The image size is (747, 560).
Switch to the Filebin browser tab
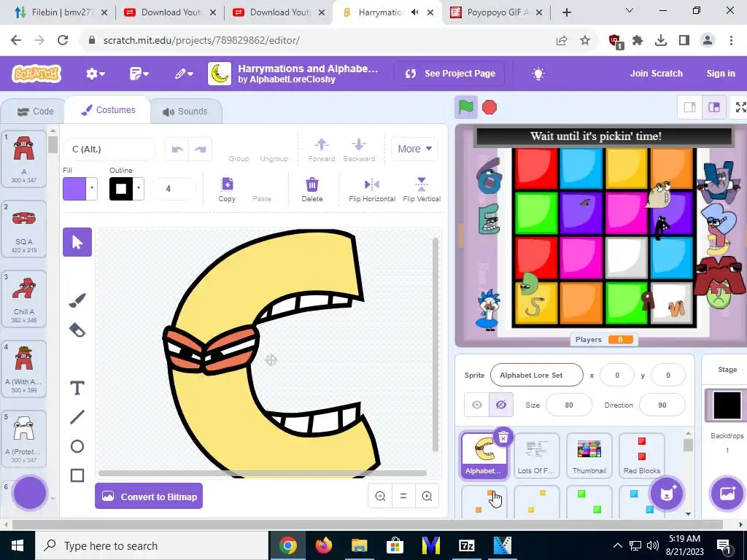tap(61, 12)
